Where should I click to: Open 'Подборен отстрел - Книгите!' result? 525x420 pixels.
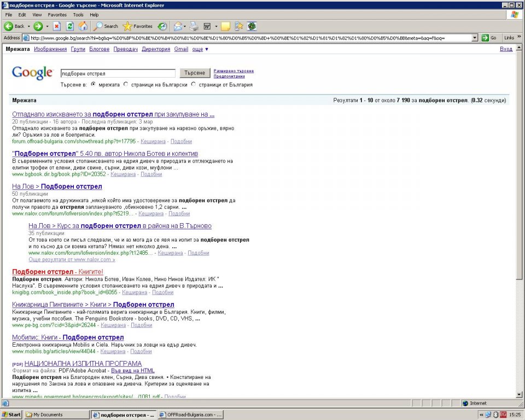click(x=57, y=272)
